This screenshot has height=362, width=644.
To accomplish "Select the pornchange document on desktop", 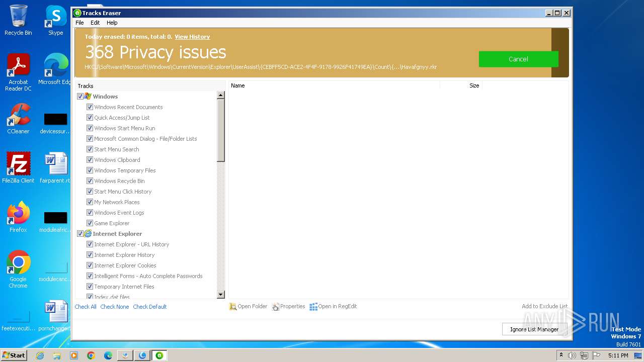I will 55,316.
